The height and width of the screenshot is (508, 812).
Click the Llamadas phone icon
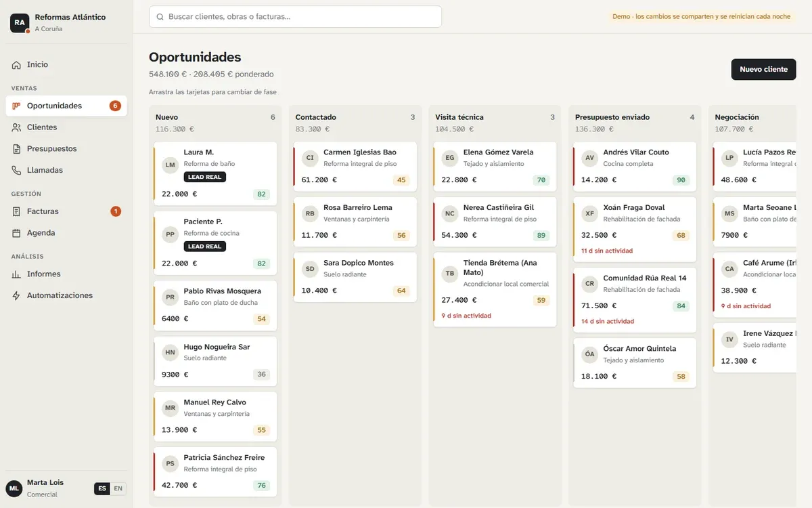16,171
